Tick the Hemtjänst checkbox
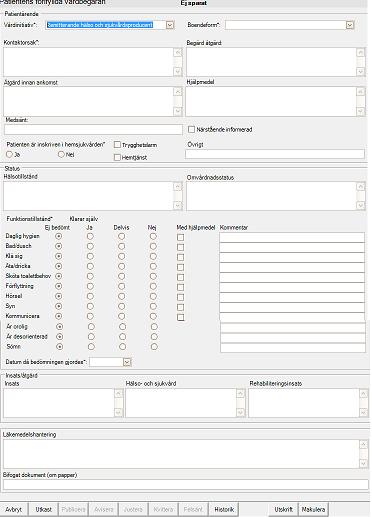 point(117,157)
